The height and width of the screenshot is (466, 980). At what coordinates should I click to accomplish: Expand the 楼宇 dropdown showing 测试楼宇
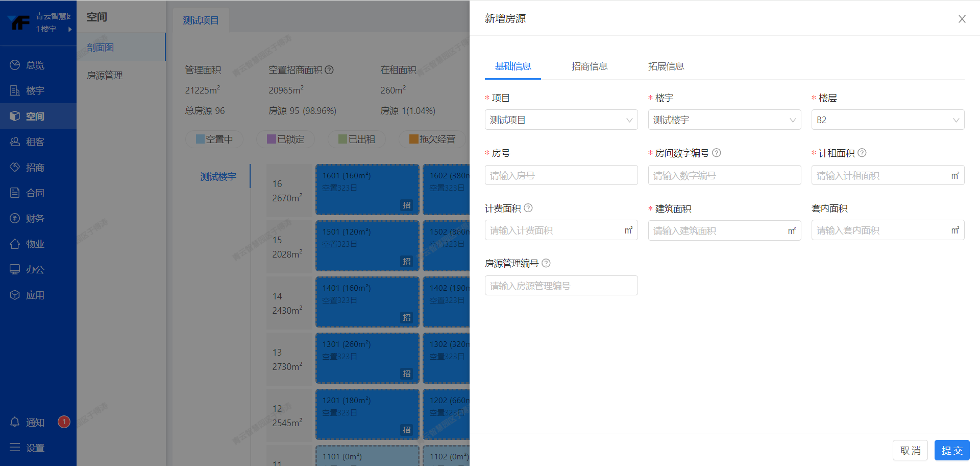tap(724, 120)
